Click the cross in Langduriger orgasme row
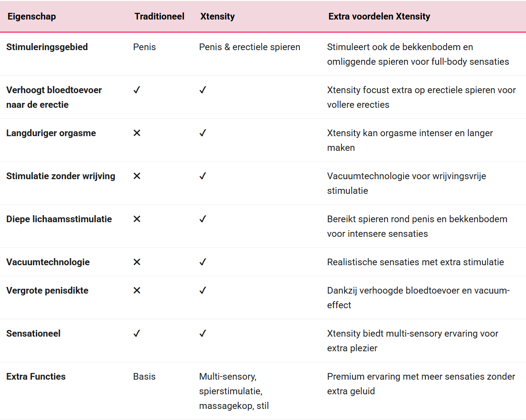Image resolution: width=526 pixels, height=420 pixels. [x=137, y=133]
